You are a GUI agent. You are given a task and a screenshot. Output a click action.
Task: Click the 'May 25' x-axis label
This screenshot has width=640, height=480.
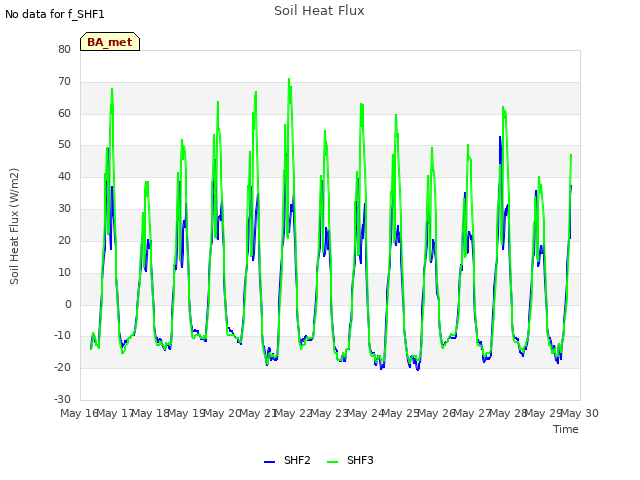401,413
